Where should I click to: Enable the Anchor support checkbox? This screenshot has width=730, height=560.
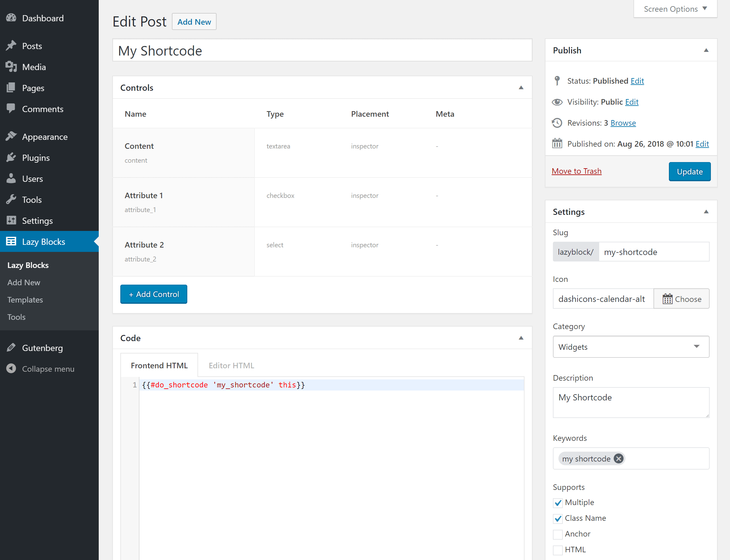click(x=558, y=534)
